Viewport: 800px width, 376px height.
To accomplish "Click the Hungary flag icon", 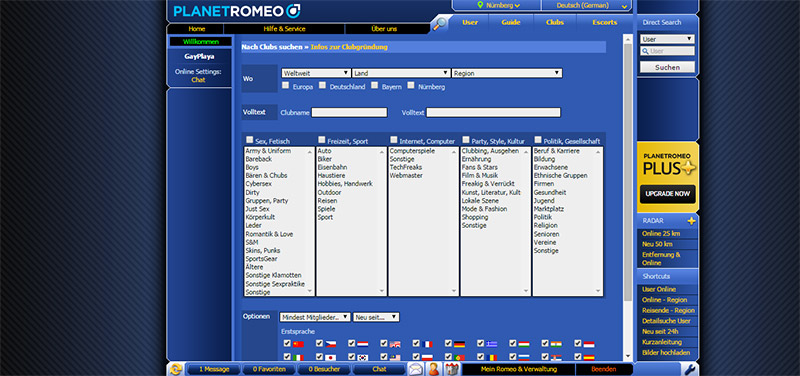I will click(524, 344).
